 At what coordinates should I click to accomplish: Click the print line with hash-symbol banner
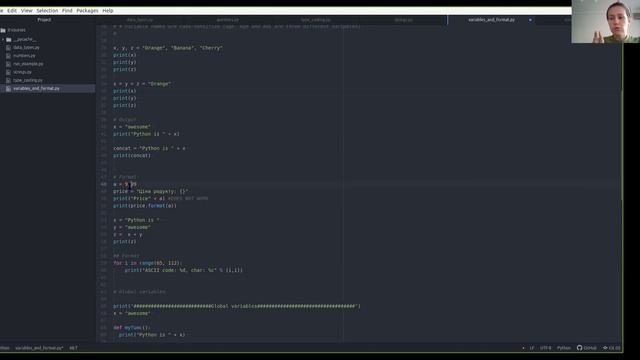coord(237,306)
